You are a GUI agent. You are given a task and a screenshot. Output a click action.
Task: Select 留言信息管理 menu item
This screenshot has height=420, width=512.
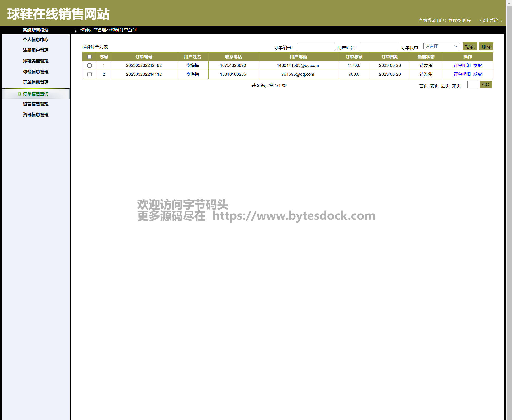36,104
